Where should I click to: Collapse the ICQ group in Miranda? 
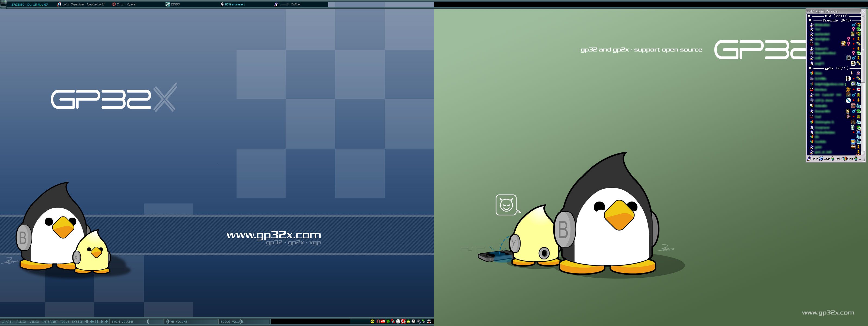[809, 16]
